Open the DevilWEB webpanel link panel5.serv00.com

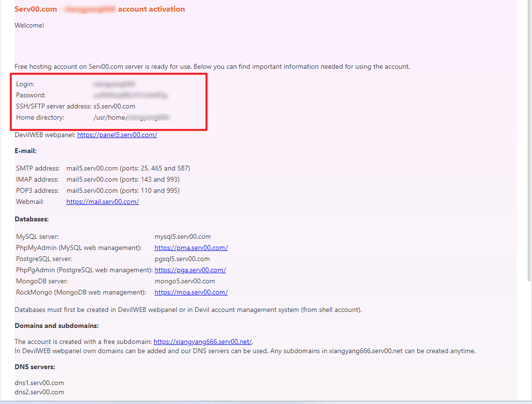pyautogui.click(x=117, y=135)
